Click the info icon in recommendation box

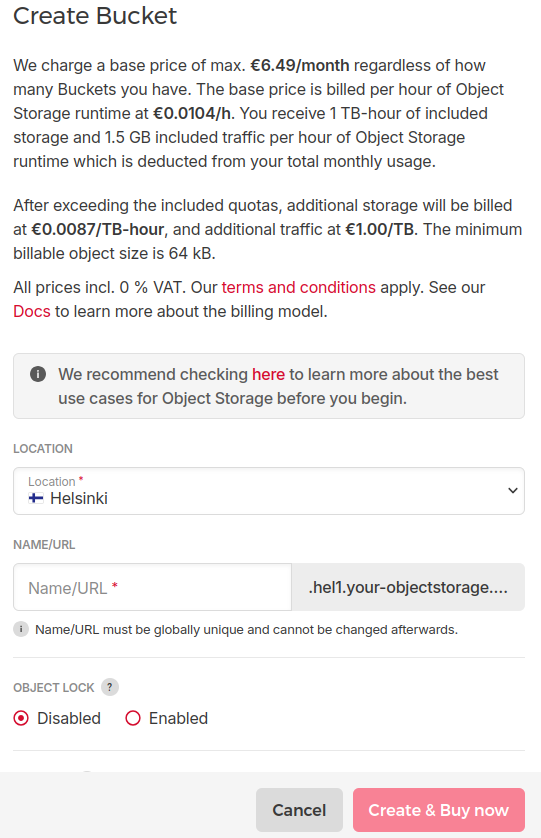[x=38, y=374]
